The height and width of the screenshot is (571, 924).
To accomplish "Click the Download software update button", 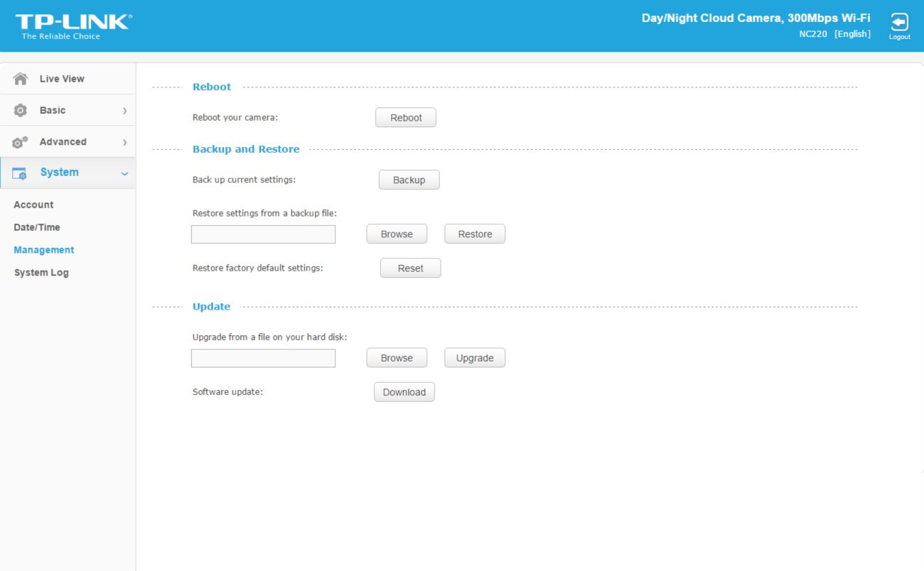I will pyautogui.click(x=404, y=392).
